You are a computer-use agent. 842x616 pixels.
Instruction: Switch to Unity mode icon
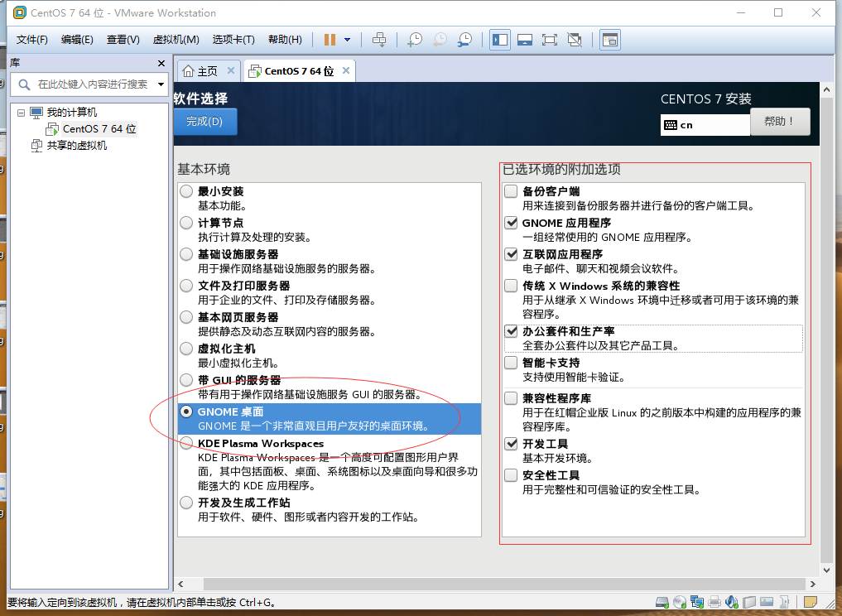tap(574, 40)
